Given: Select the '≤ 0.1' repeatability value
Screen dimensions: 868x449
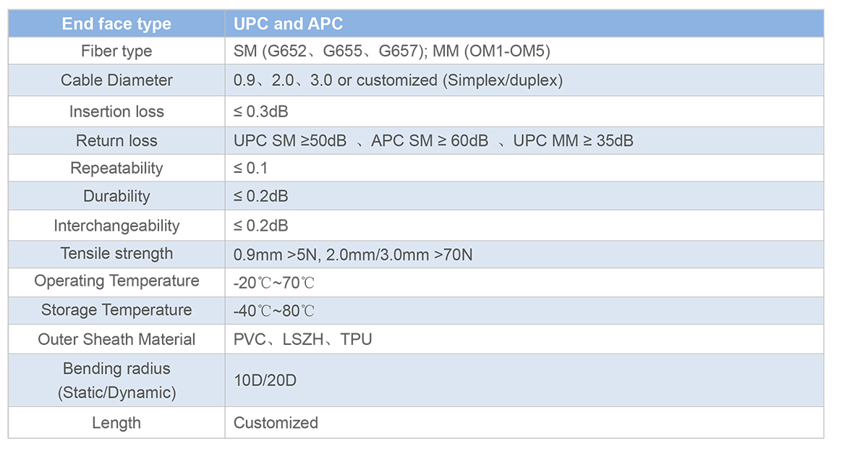Looking at the screenshot, I should pyautogui.click(x=250, y=168).
